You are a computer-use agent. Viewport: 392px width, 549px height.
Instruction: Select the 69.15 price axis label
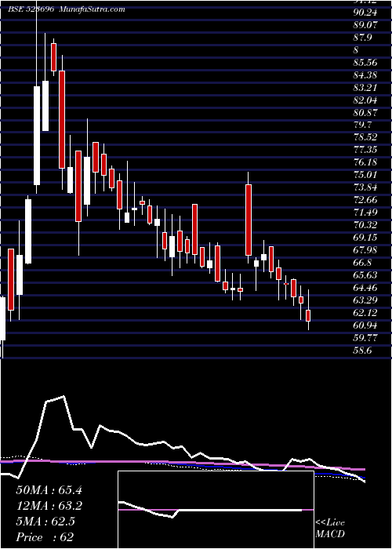coord(365,238)
